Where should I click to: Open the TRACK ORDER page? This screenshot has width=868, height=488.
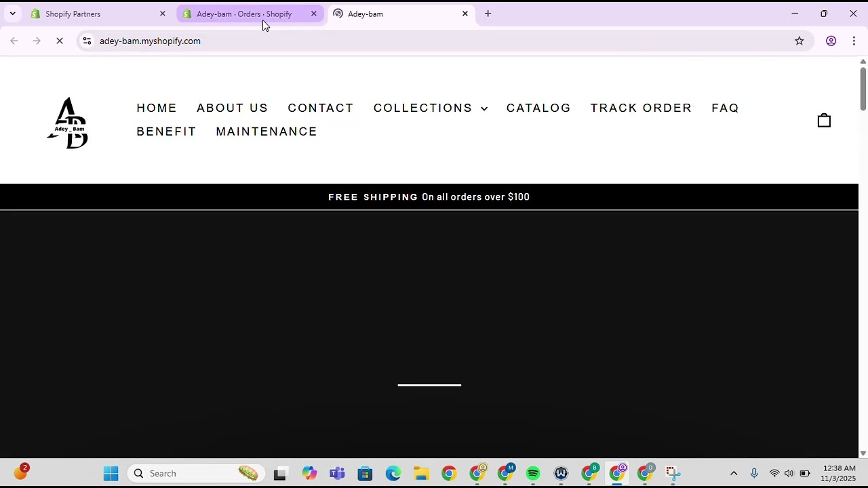(x=641, y=108)
